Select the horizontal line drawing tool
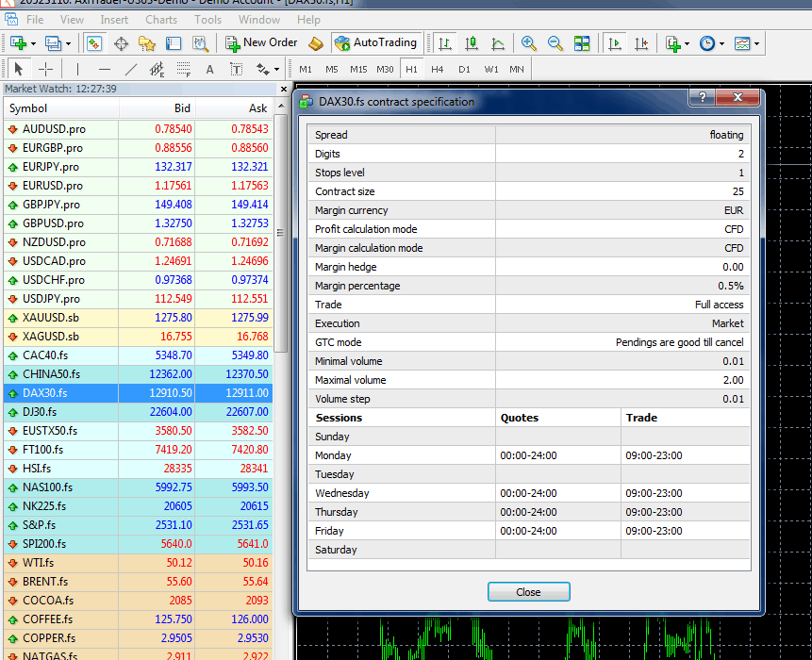This screenshot has width=812, height=660. tap(104, 69)
